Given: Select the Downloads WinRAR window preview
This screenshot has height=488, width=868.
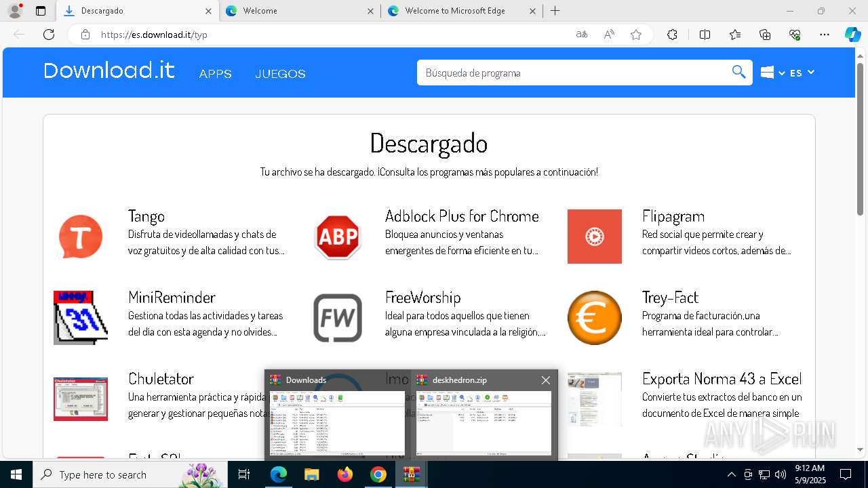Looking at the screenshot, I should (337, 415).
